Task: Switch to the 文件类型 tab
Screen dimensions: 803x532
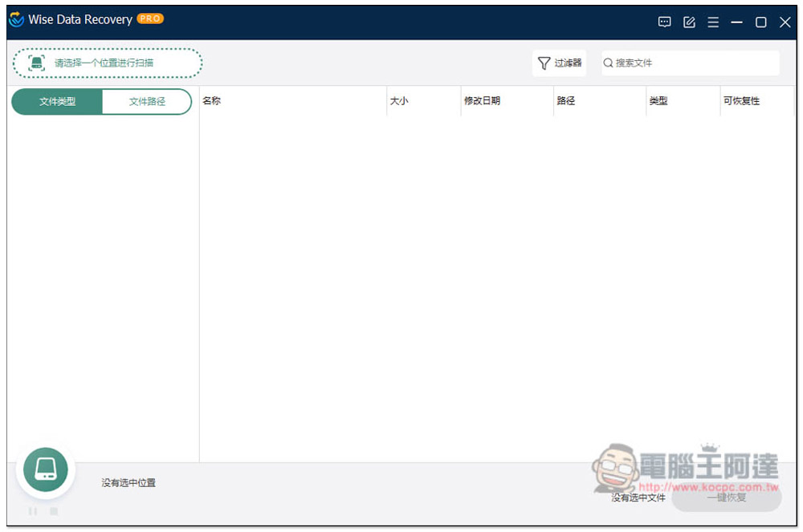Action: (x=57, y=101)
